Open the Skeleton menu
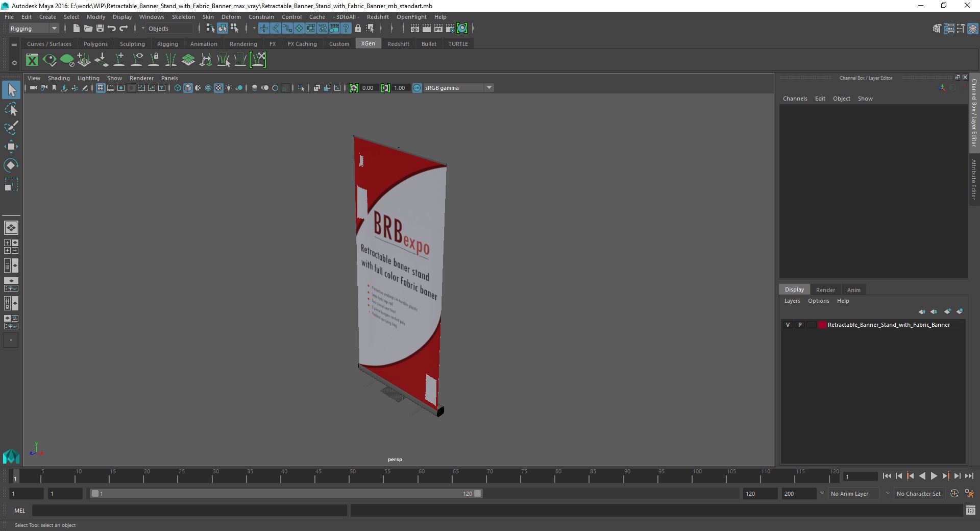This screenshot has height=531, width=980. (x=183, y=17)
